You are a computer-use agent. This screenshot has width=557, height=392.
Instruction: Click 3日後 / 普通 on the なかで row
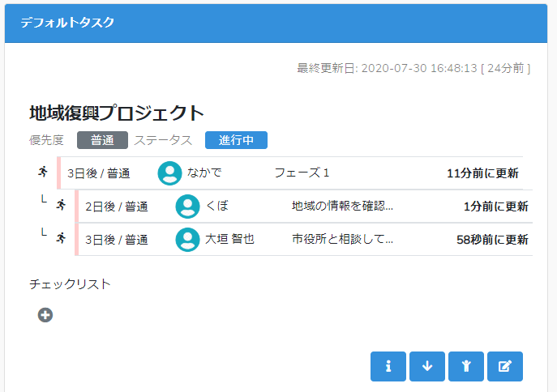(x=99, y=173)
